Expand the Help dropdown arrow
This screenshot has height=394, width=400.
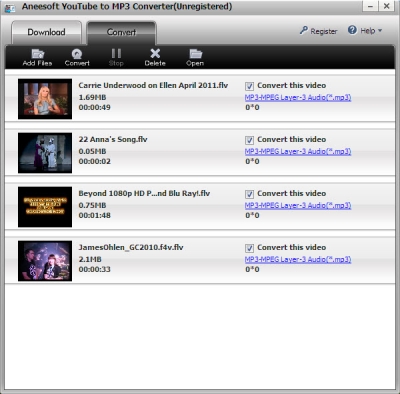tap(380, 31)
